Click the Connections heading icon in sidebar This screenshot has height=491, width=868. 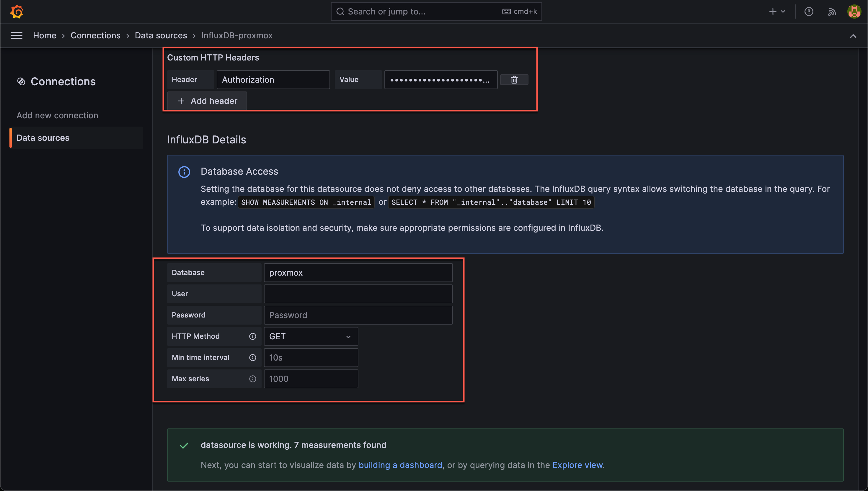(21, 81)
